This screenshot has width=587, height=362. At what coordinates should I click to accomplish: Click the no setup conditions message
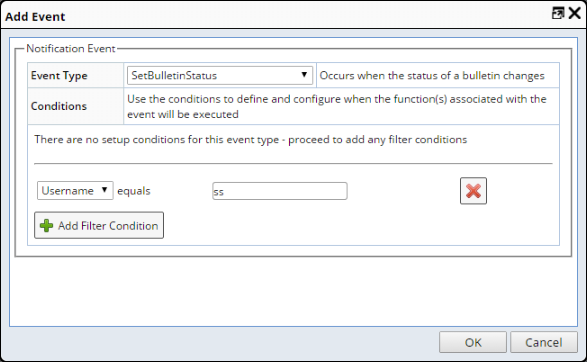click(x=250, y=140)
